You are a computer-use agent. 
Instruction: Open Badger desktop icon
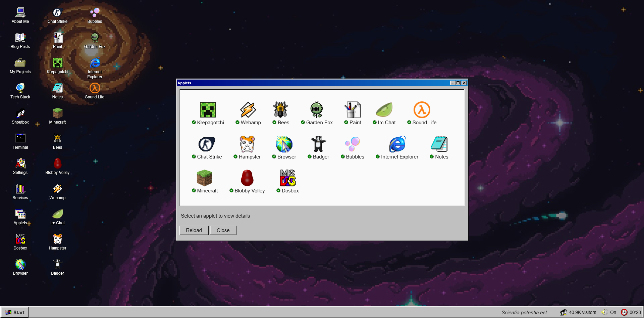(57, 267)
